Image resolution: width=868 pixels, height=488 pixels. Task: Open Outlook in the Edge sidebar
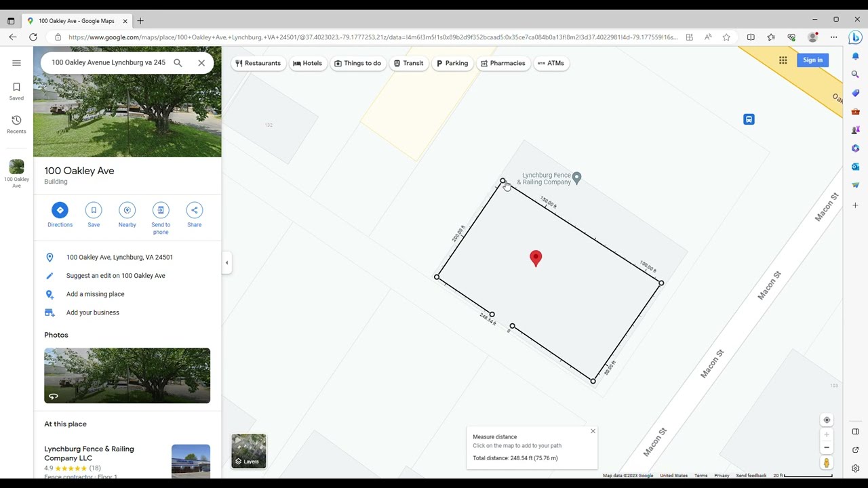tap(855, 167)
